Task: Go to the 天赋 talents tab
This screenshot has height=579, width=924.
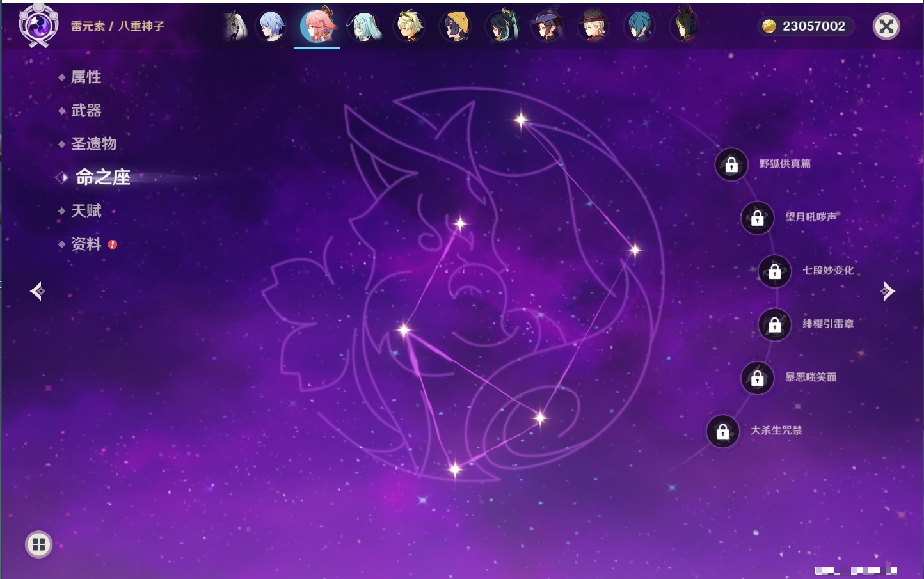Action: 86,210
